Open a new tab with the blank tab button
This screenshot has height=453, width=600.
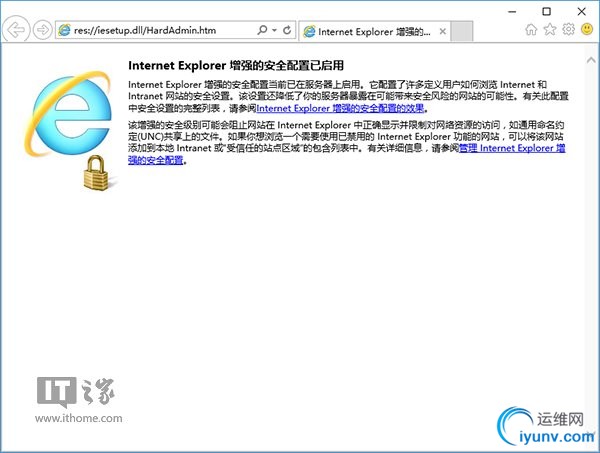click(461, 31)
